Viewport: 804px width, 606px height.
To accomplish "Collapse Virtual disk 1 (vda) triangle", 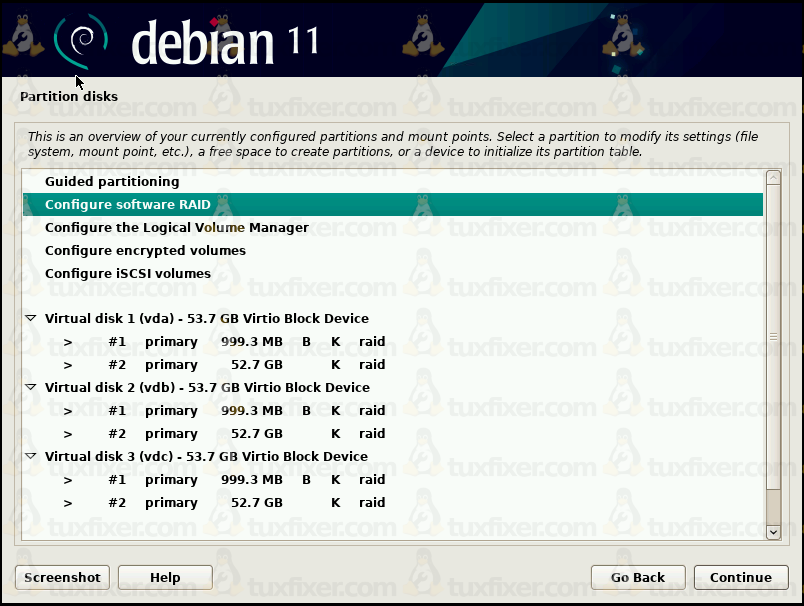I will pos(31,319).
